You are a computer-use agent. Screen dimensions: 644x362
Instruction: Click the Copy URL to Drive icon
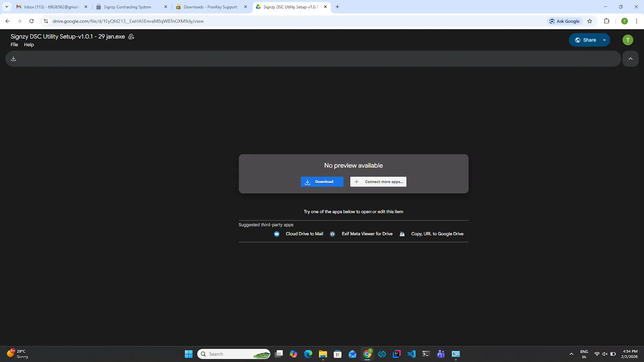pos(402,234)
